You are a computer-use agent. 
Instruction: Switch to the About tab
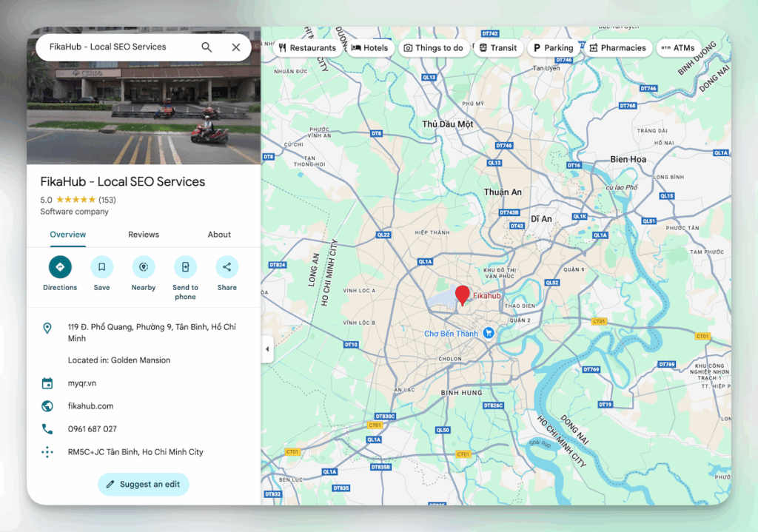tap(219, 235)
